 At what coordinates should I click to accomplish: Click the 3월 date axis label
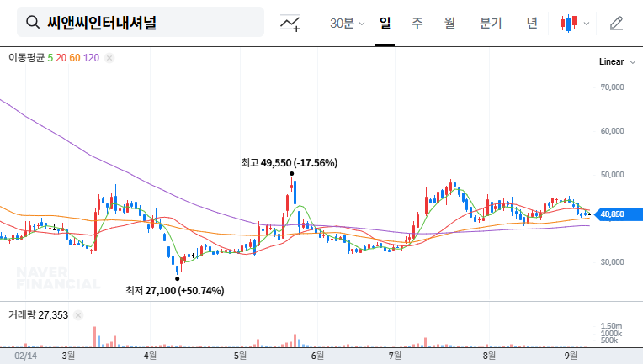(68, 356)
